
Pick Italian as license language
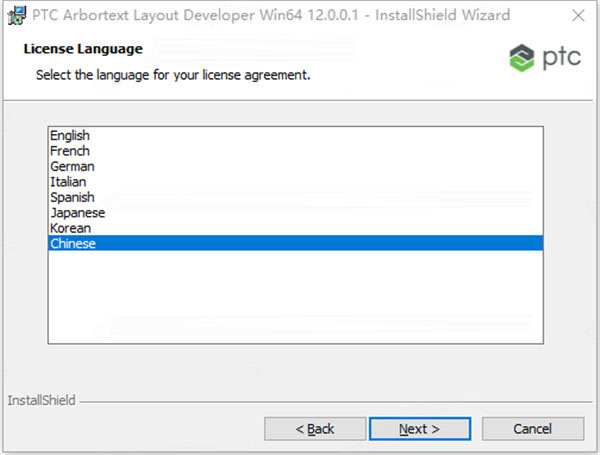[x=295, y=182]
